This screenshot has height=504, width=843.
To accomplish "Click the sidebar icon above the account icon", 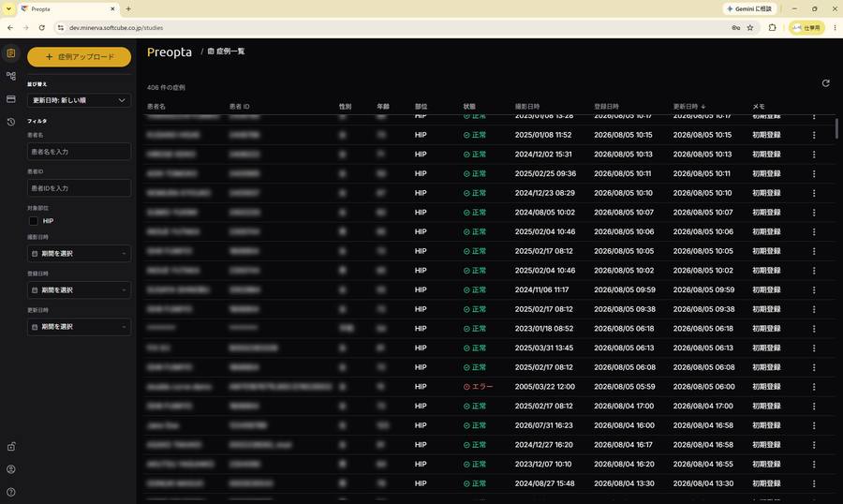I will 10,447.
